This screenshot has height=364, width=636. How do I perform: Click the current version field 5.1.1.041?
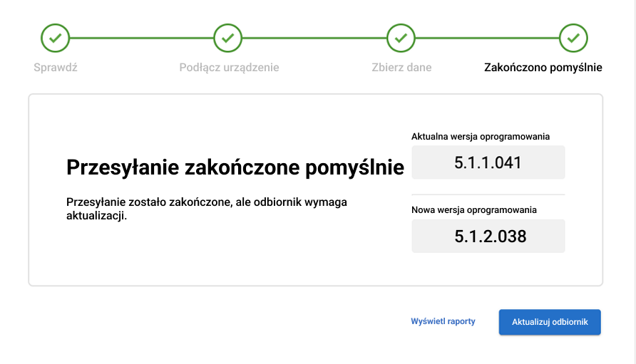click(x=488, y=162)
